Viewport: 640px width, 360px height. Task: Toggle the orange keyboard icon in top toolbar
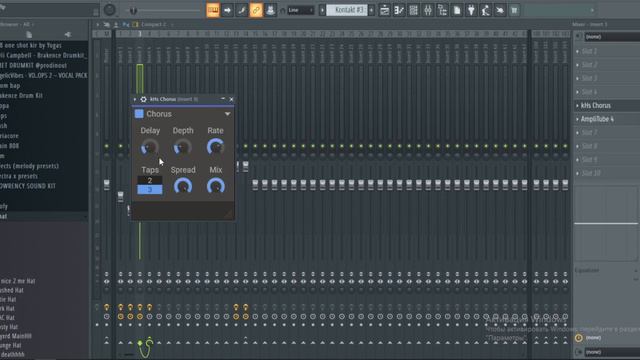point(213,10)
